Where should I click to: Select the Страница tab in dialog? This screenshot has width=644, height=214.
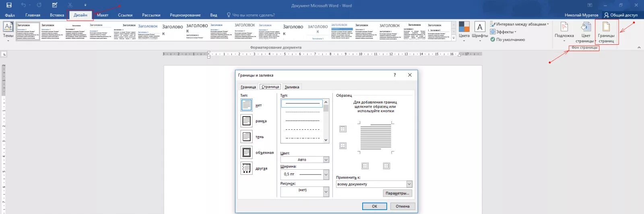click(270, 87)
